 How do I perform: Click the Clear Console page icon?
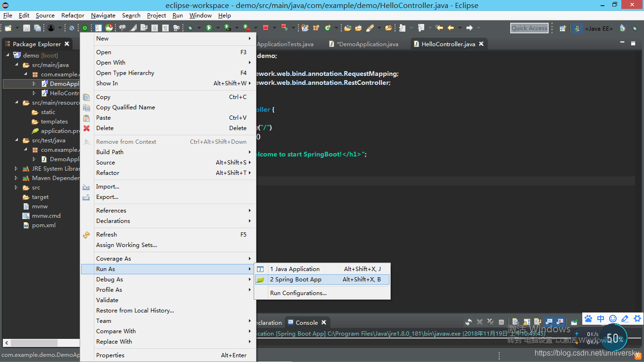pyautogui.click(x=515, y=322)
